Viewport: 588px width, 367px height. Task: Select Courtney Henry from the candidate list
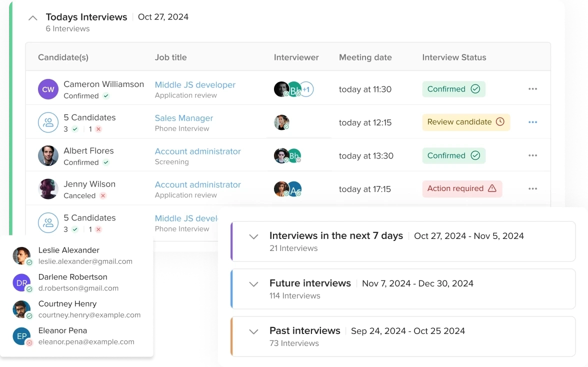pyautogui.click(x=67, y=308)
